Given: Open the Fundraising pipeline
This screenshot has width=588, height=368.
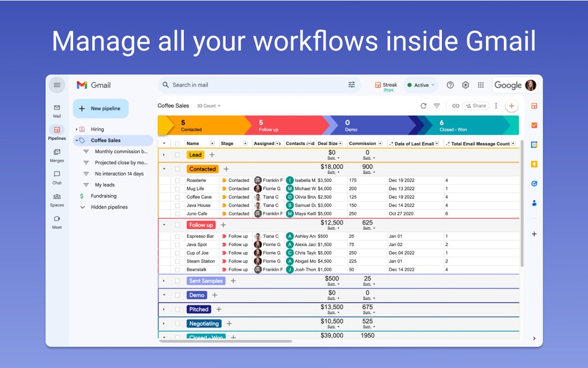Looking at the screenshot, I should [x=103, y=196].
